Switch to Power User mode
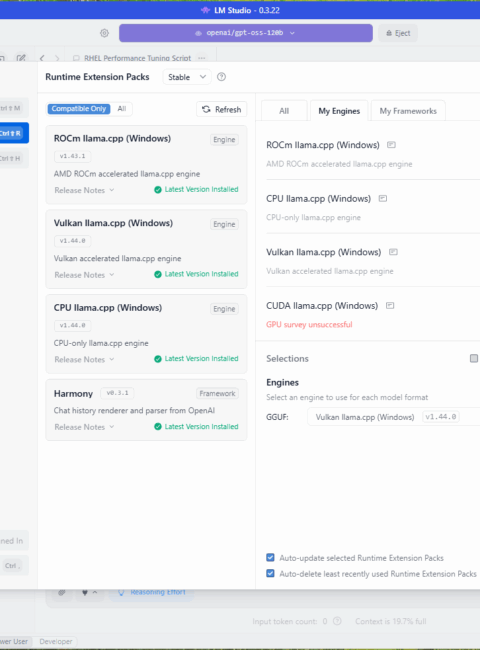The image size is (480, 650). click(x=14, y=641)
